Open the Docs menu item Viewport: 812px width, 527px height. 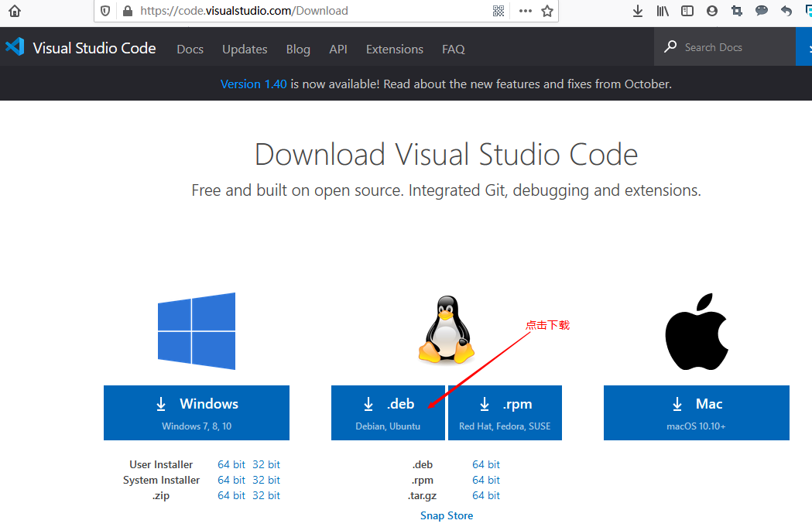click(190, 50)
